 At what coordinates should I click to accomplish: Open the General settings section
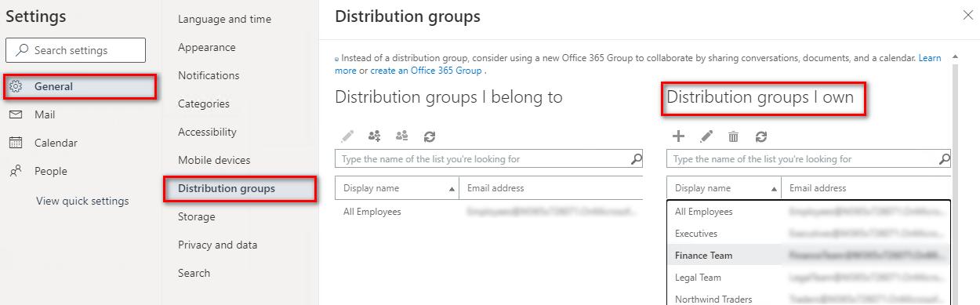pyautogui.click(x=80, y=86)
